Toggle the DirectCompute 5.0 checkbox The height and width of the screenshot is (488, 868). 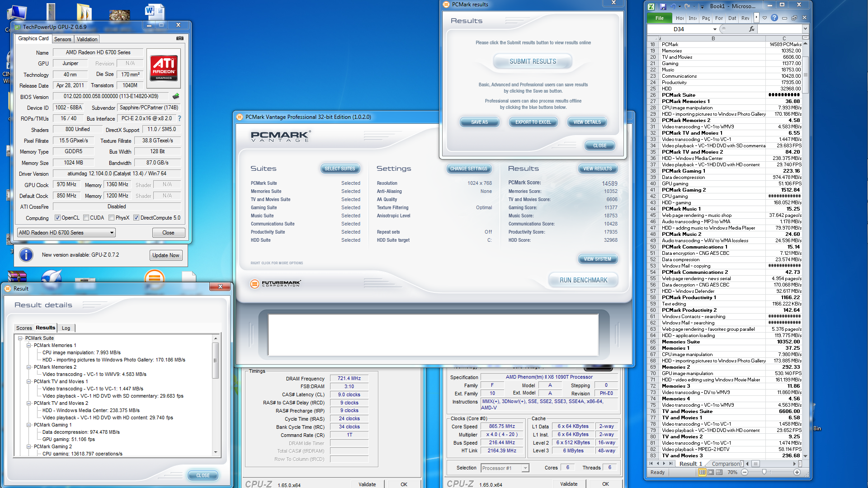pyautogui.click(x=136, y=218)
